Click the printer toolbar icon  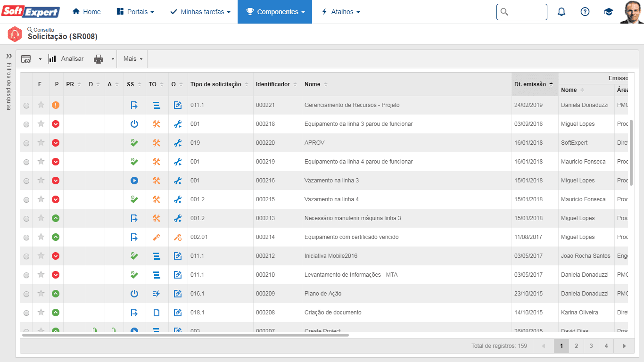[99, 59]
